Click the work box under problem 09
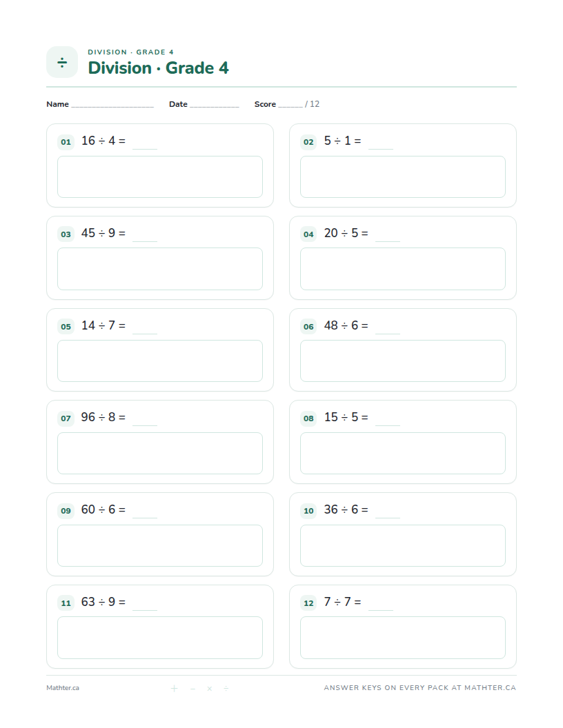This screenshot has height=728, width=563. tap(160, 545)
